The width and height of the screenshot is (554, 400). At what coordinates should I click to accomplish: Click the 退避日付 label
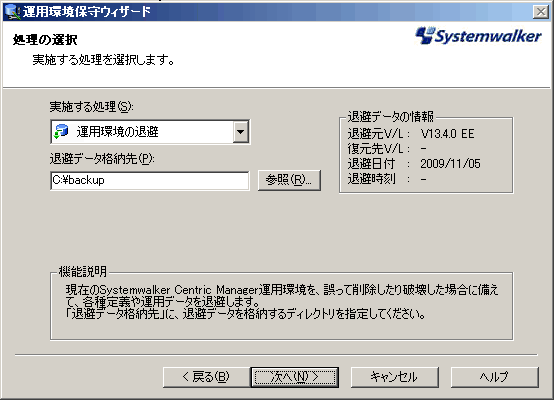(x=371, y=164)
